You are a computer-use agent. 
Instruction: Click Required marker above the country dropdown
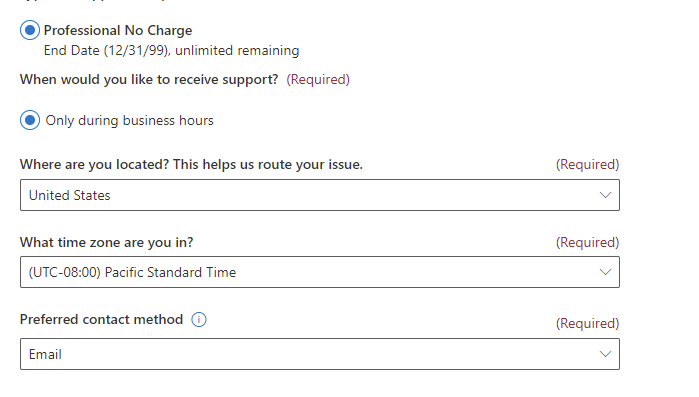[x=588, y=164]
